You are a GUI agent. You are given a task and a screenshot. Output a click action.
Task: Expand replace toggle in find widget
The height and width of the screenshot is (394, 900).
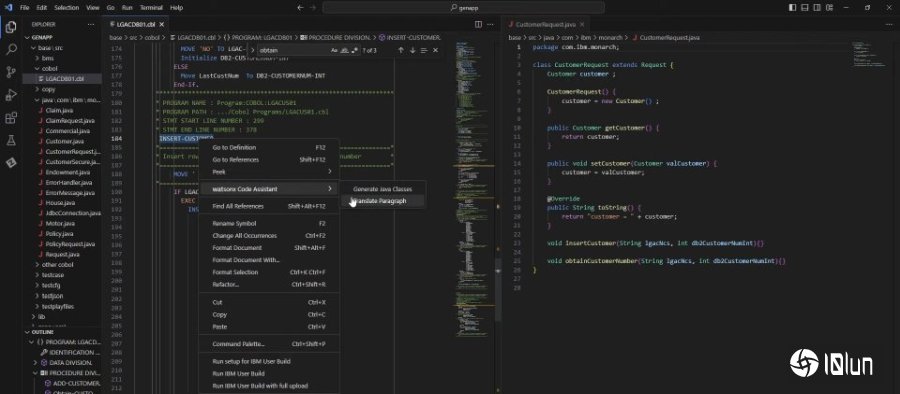(x=252, y=51)
